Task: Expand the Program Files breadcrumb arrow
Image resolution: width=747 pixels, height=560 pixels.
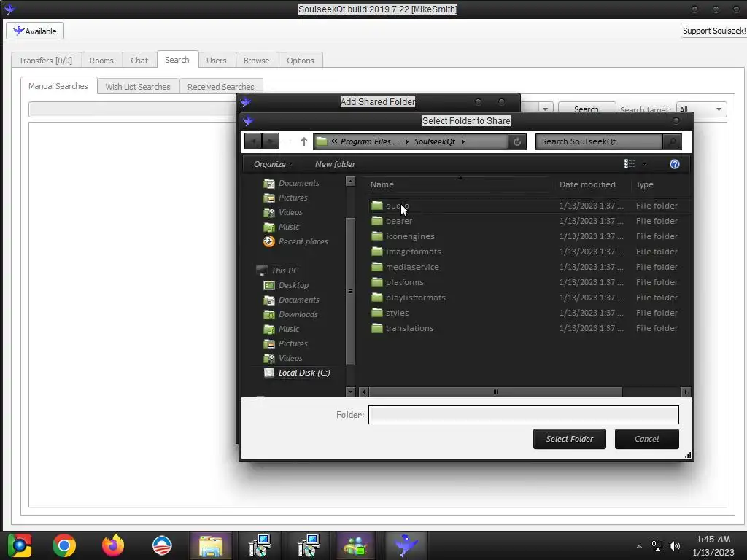Action: coord(407,141)
